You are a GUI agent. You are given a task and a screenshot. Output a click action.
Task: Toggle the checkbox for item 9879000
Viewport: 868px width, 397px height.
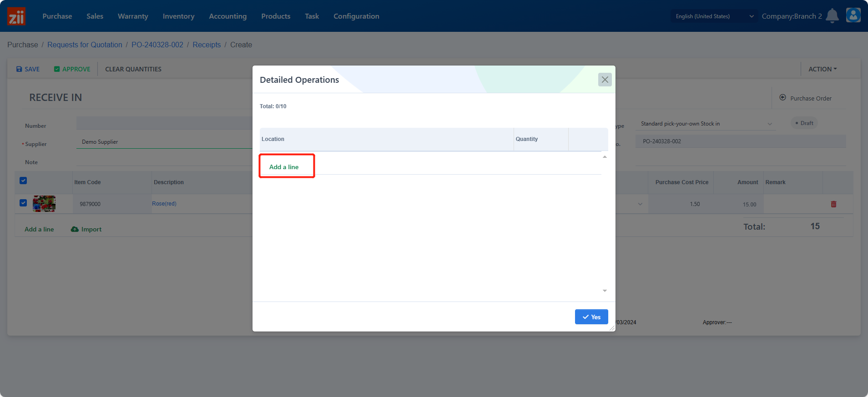(23, 203)
